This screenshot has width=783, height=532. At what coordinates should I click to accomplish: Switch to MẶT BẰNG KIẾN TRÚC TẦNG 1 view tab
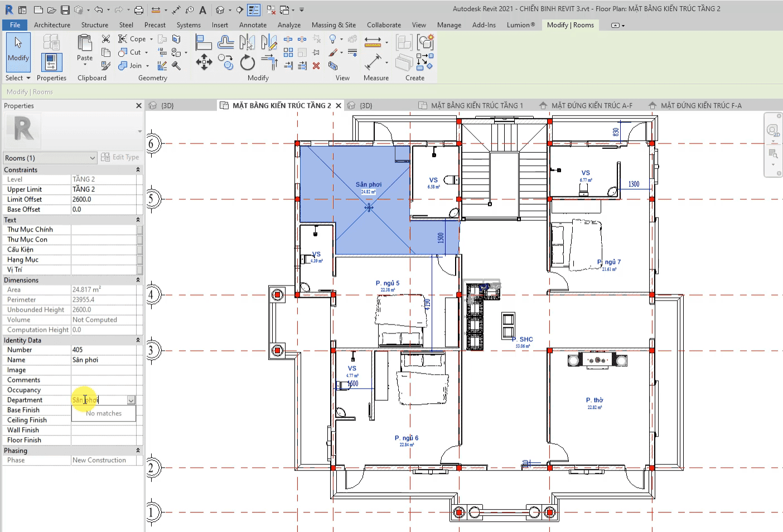click(x=476, y=105)
